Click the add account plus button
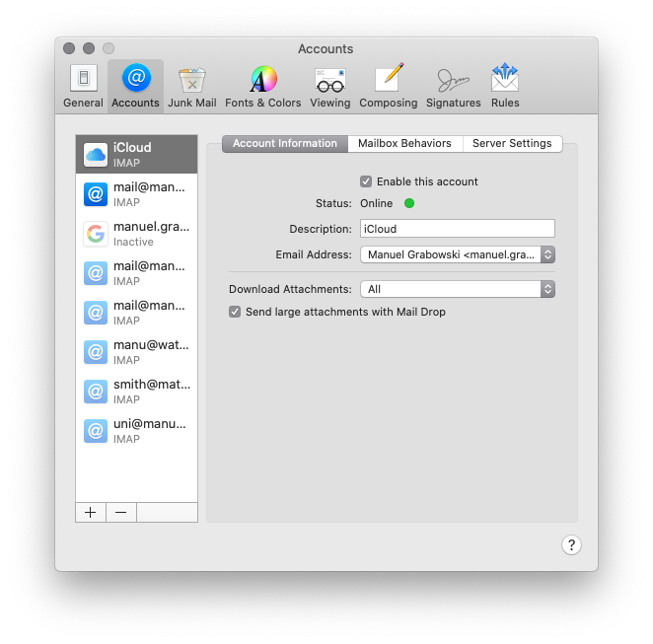The image size is (653, 644). point(91,513)
